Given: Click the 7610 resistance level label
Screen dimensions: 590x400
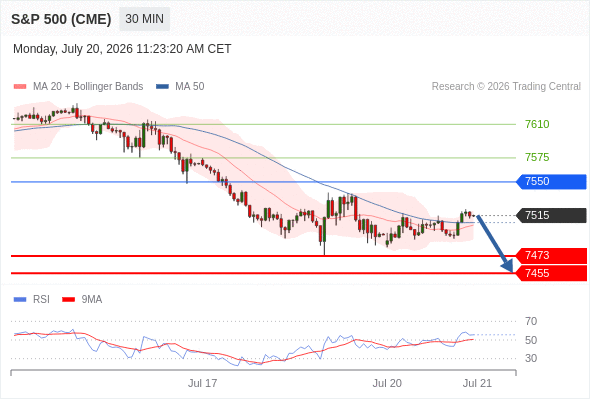Looking at the screenshot, I should [537, 124].
